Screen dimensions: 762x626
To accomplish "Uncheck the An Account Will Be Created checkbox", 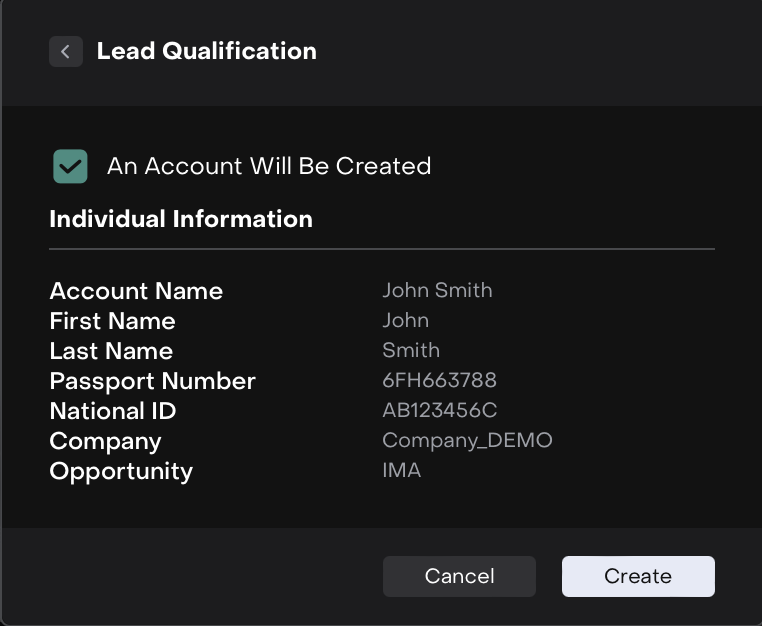I will (71, 166).
